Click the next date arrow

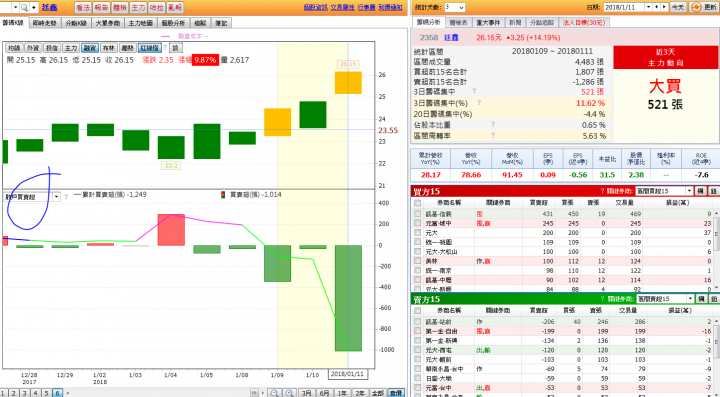coord(664,7)
